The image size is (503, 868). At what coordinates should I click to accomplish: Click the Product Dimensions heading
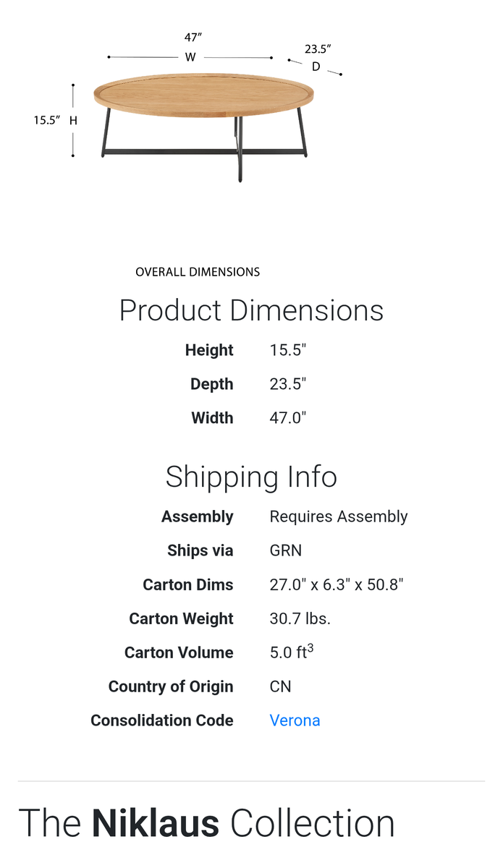251,310
